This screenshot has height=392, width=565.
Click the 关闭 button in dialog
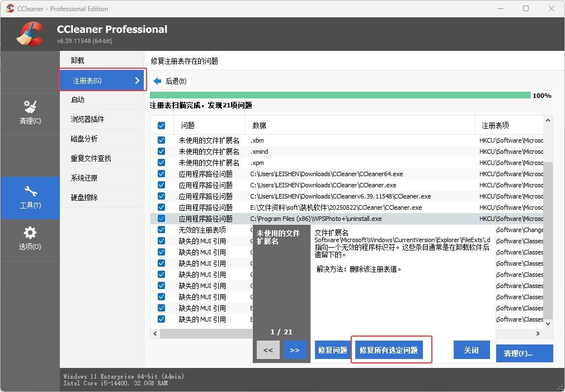click(471, 350)
